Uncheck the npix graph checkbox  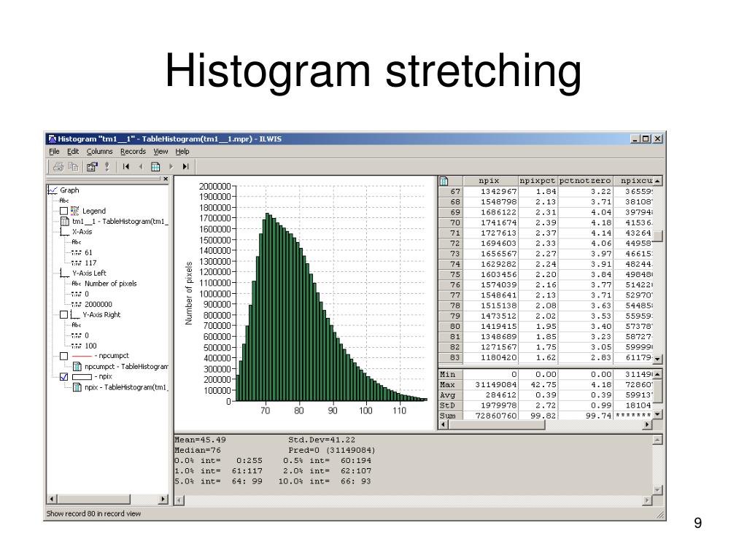point(64,377)
